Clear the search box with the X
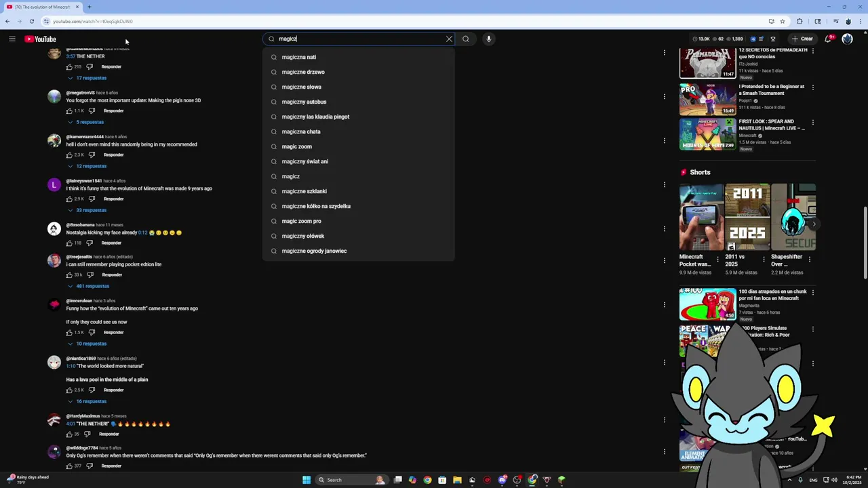Image resolution: width=868 pixels, height=488 pixels. pyautogui.click(x=449, y=39)
